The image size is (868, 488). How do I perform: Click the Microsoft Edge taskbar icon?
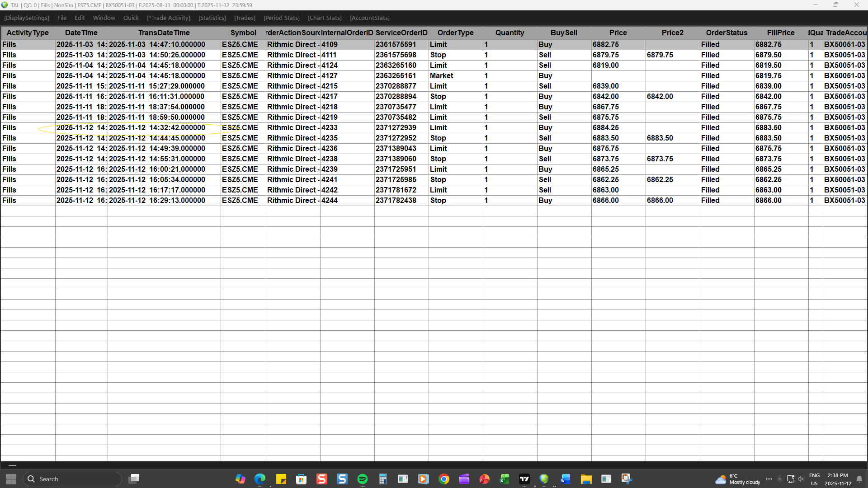pos(260,479)
